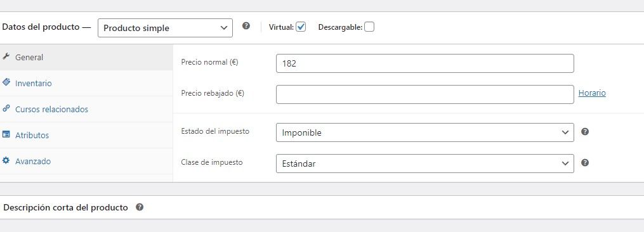
Task: Click the wrench icon beside General
Action: point(6,56)
